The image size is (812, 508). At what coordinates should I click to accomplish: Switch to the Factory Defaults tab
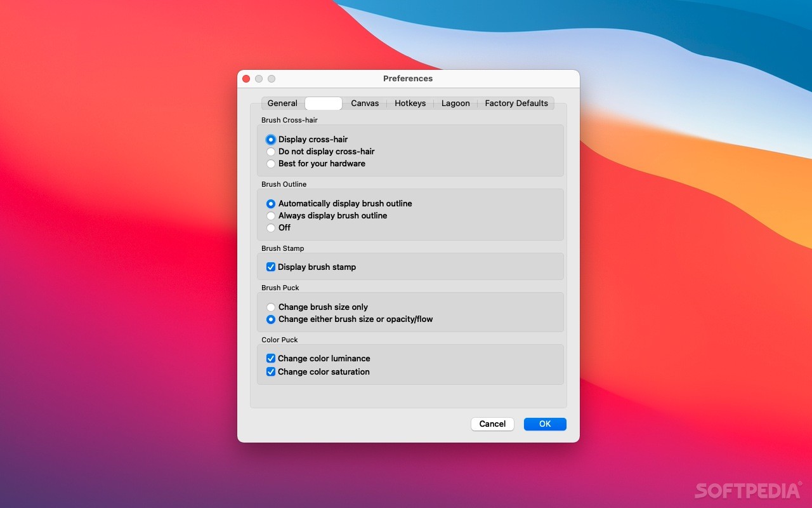516,103
